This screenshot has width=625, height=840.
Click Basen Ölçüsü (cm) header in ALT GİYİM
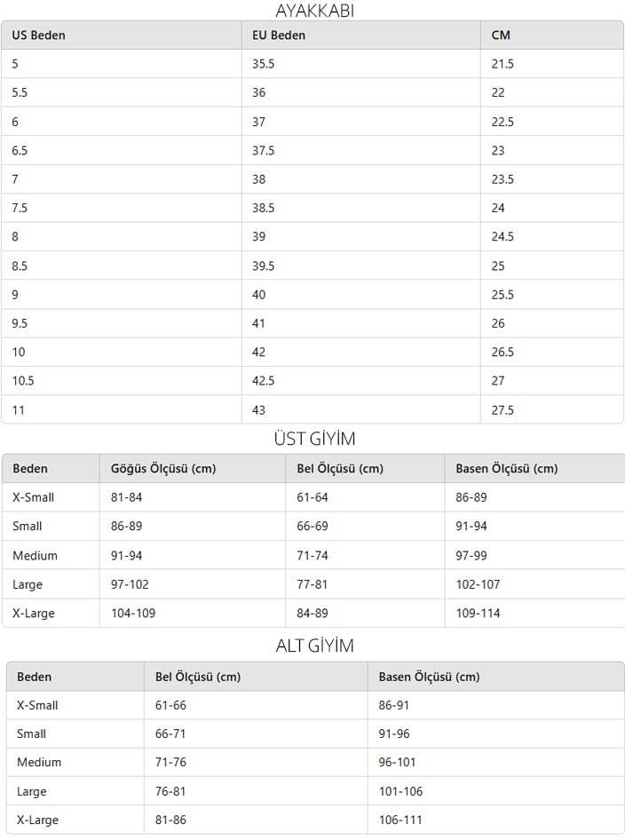(496, 677)
